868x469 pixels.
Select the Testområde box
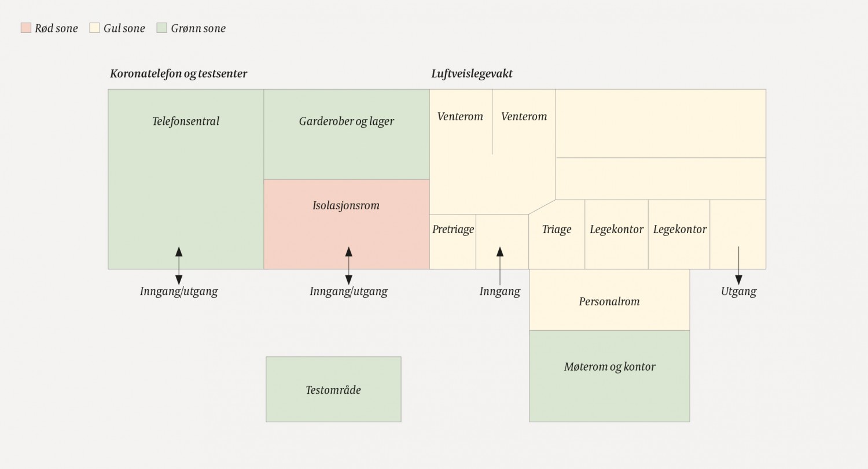333,390
